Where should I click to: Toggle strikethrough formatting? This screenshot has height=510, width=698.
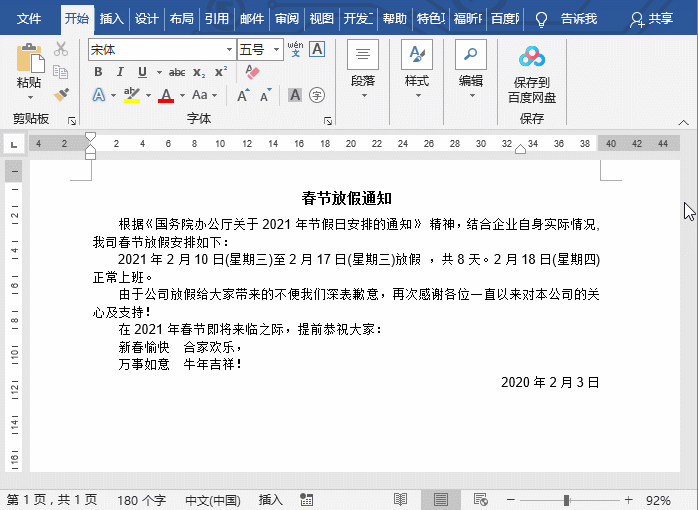click(177, 72)
